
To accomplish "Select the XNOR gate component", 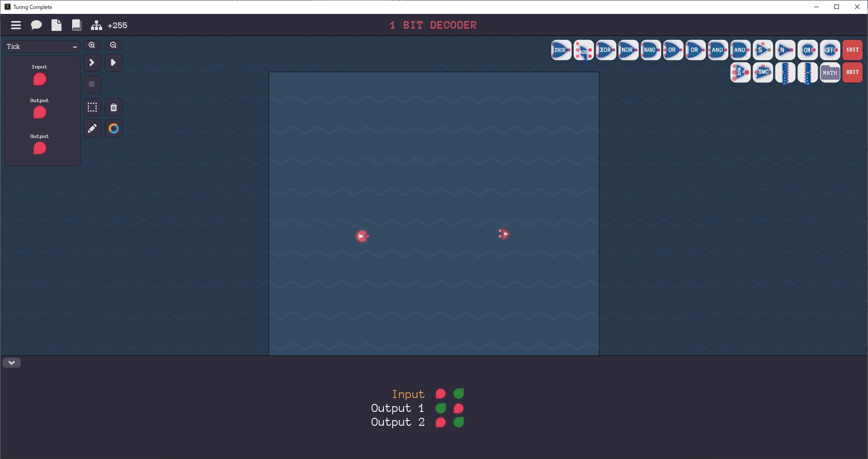I will [560, 50].
